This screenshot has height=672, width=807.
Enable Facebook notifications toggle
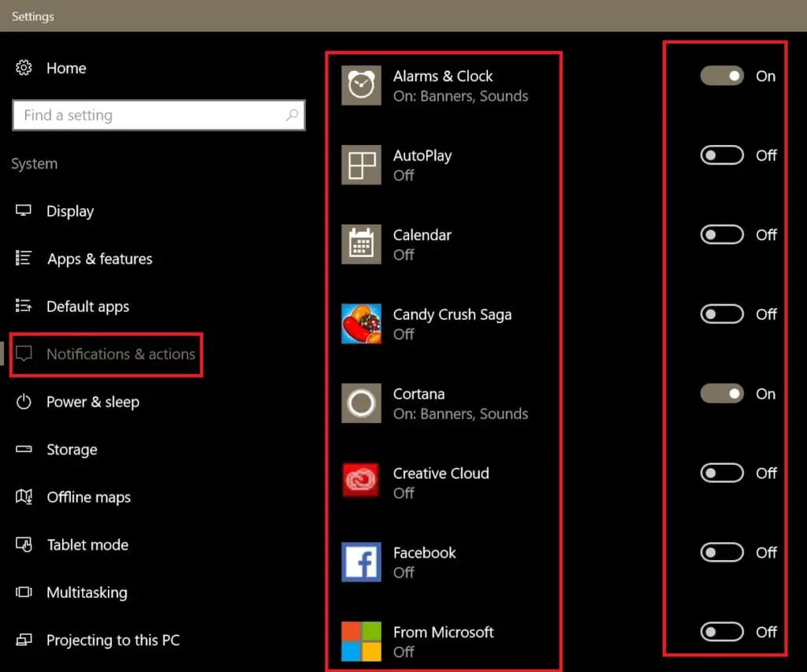point(722,552)
